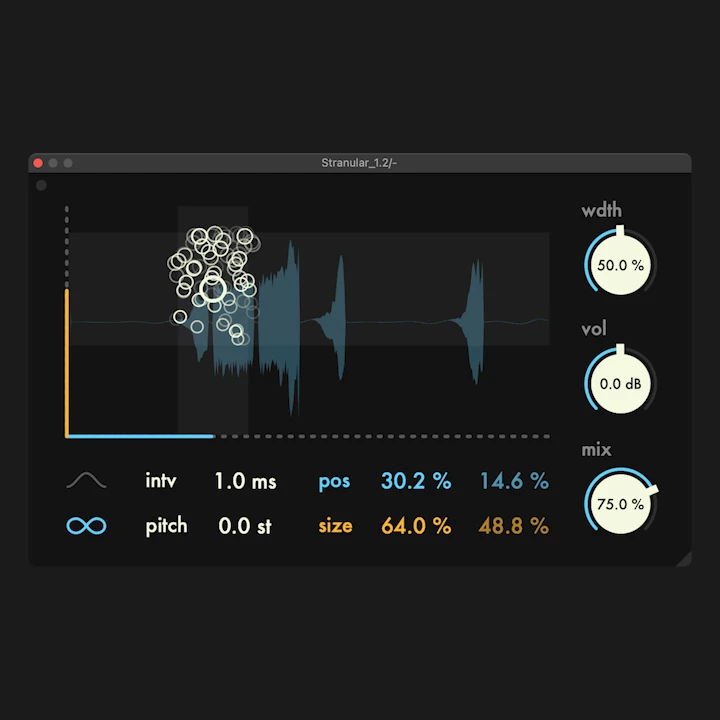Click the orange vertical size bar

(x=67, y=360)
